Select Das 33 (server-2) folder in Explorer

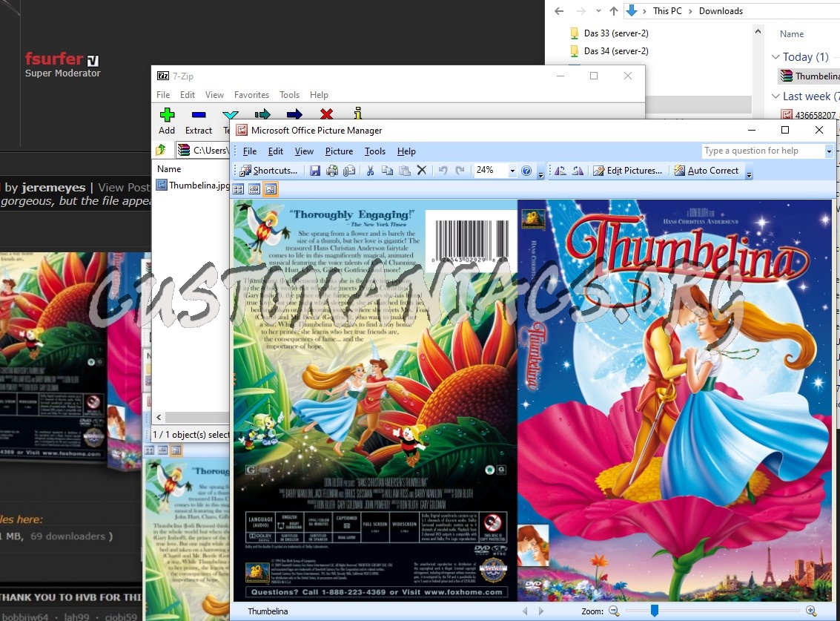pos(609,33)
